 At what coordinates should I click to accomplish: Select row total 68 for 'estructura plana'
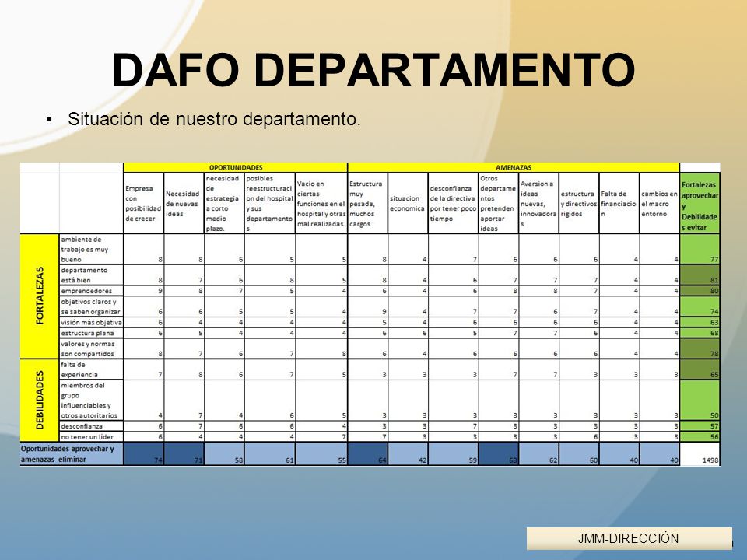tap(700, 333)
